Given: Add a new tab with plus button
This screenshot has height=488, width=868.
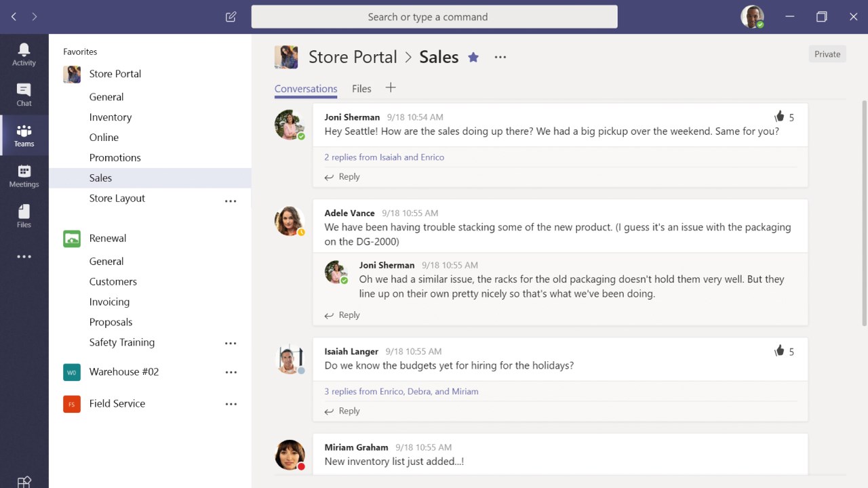Looking at the screenshot, I should point(391,88).
